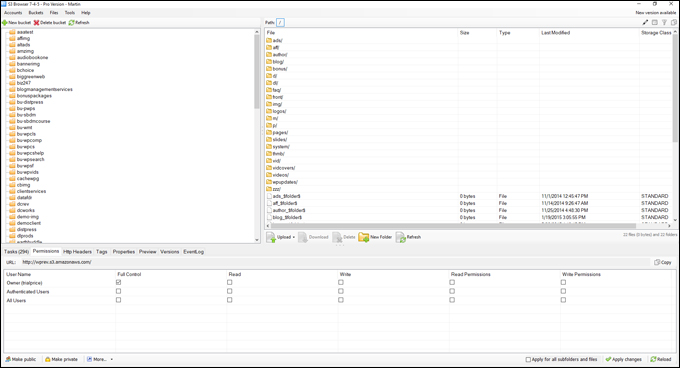
Task: Check Apply for all subfolders and files
Action: [528, 359]
